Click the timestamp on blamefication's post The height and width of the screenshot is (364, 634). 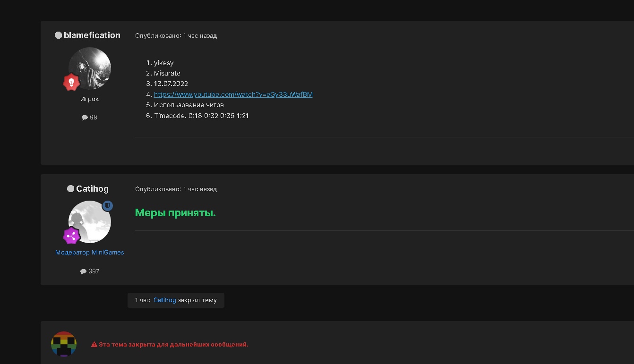(x=200, y=36)
